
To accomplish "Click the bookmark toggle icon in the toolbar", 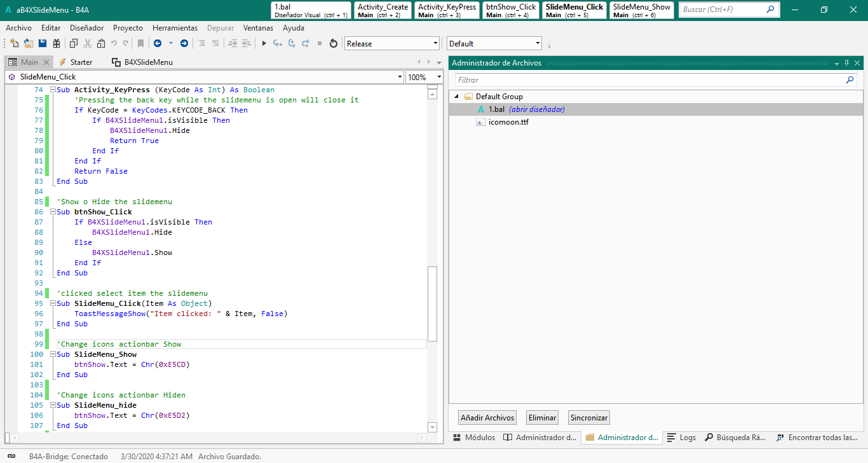I will (x=140, y=43).
